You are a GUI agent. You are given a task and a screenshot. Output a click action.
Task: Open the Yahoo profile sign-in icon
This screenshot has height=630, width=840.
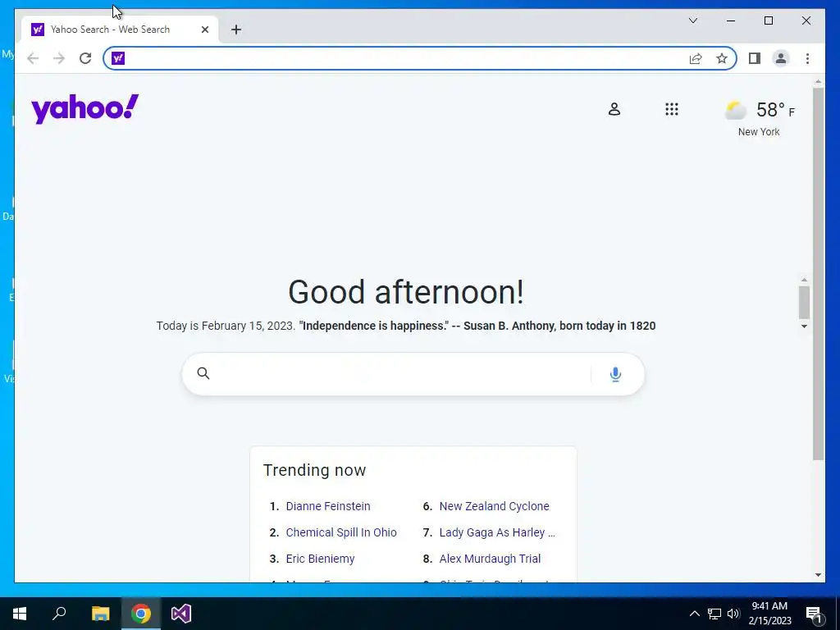pos(614,109)
